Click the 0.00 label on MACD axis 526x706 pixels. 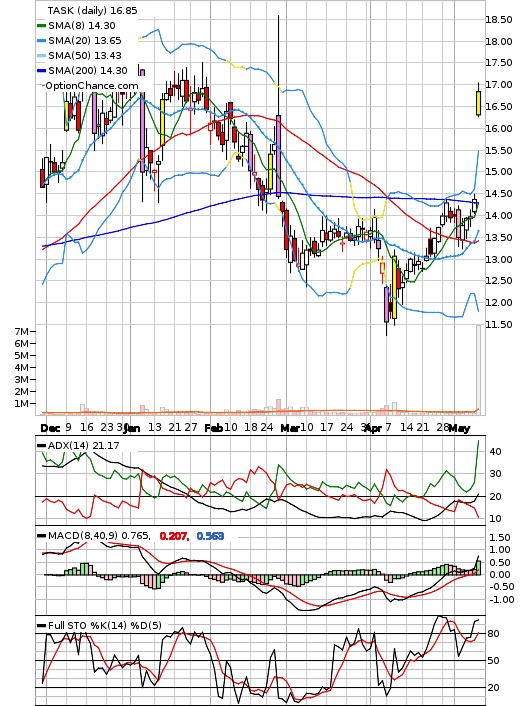tap(499, 575)
